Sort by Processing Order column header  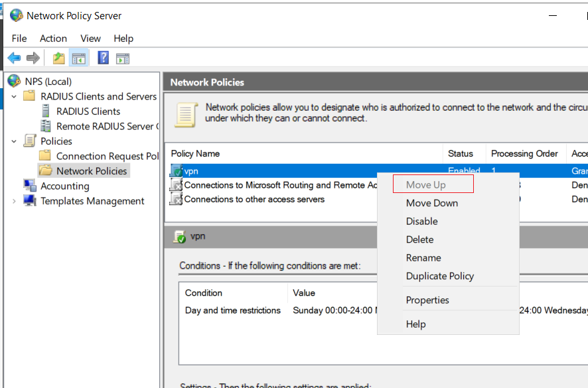point(524,154)
